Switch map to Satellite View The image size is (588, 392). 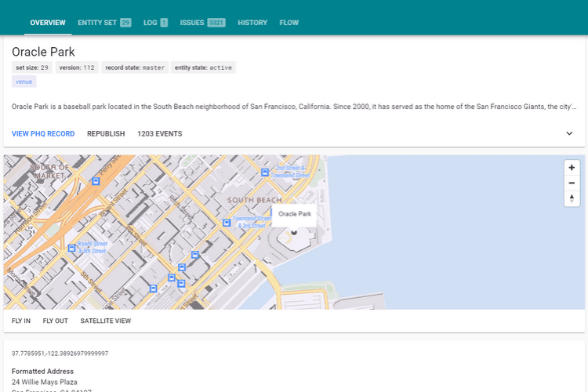point(105,321)
